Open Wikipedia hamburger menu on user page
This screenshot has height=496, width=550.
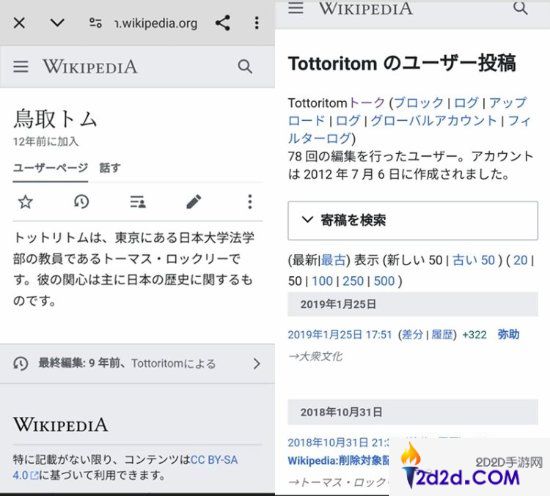[x=21, y=66]
